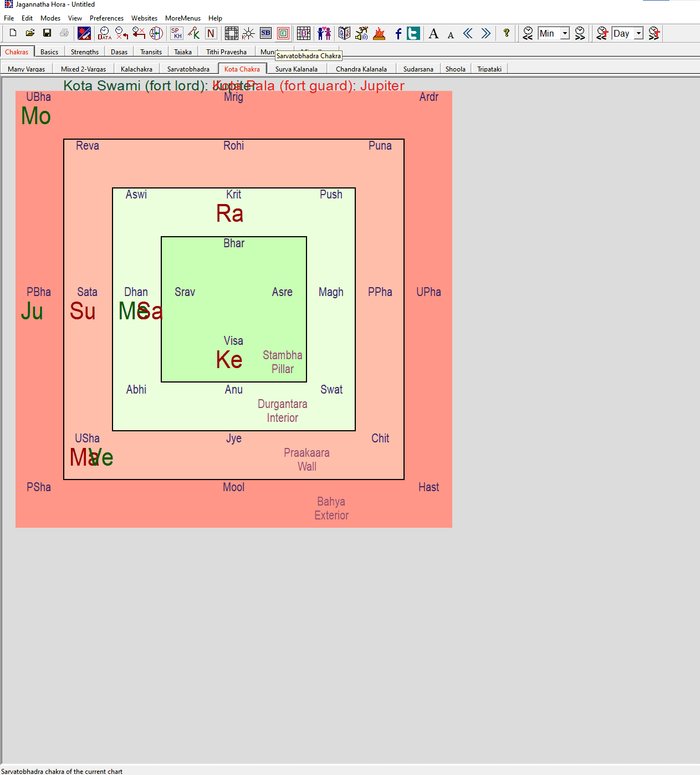The width and height of the screenshot is (700, 775).
Task: Open the MoreMenus menu
Action: click(x=183, y=18)
